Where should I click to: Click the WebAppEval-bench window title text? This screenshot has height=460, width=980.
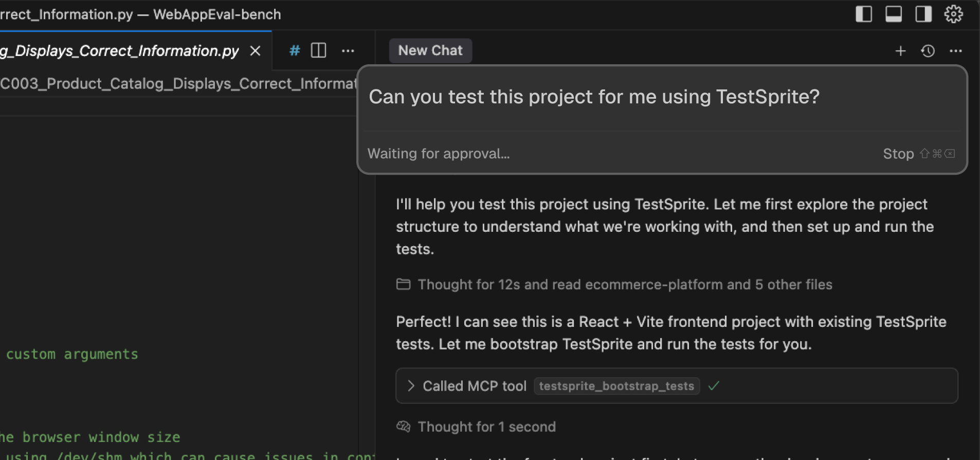click(217, 14)
